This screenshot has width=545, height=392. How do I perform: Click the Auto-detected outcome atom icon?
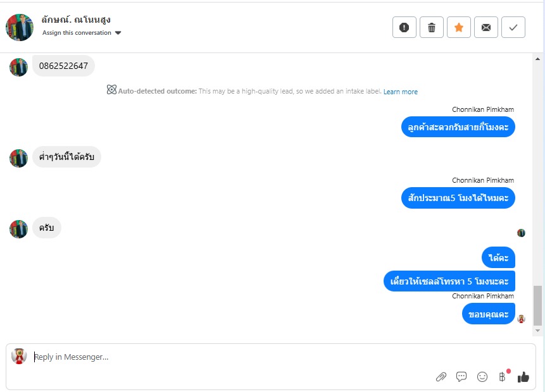click(x=111, y=90)
